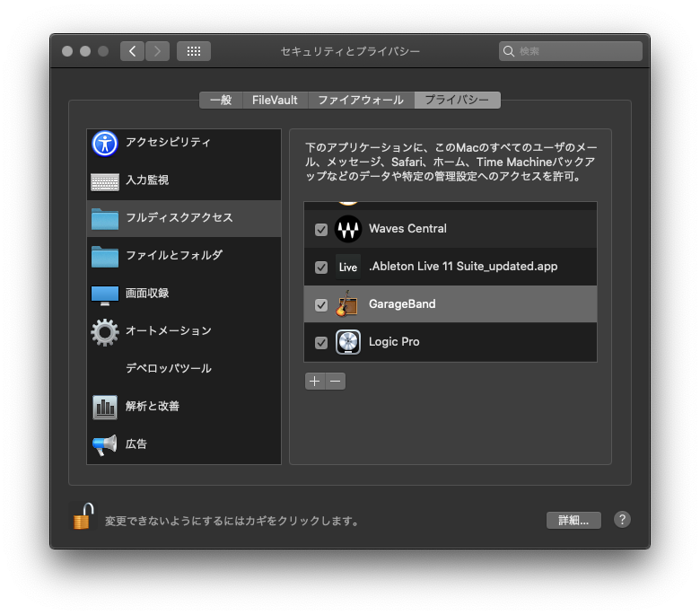Click in the 検索 search field
The image size is (700, 615).
coord(571,51)
